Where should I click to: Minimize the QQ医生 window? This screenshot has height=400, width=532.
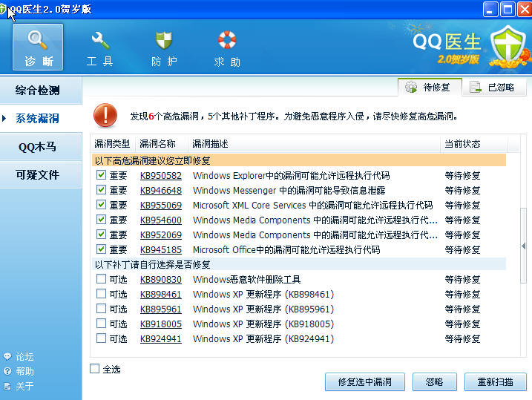490,9
